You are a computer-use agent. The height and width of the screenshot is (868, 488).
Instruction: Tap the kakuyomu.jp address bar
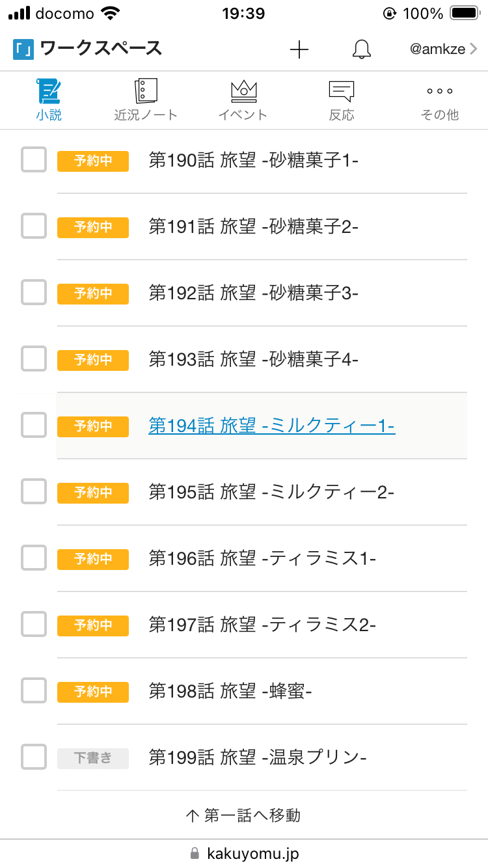click(252, 853)
